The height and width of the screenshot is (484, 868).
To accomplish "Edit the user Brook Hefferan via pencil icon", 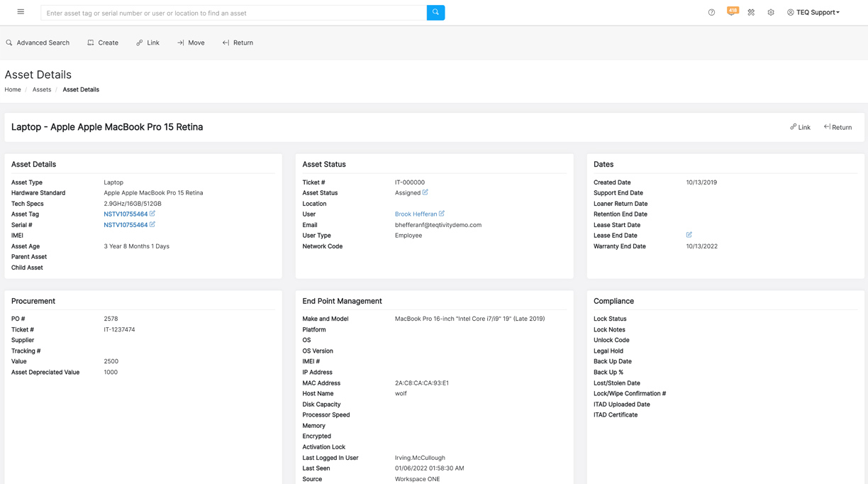I will (442, 214).
